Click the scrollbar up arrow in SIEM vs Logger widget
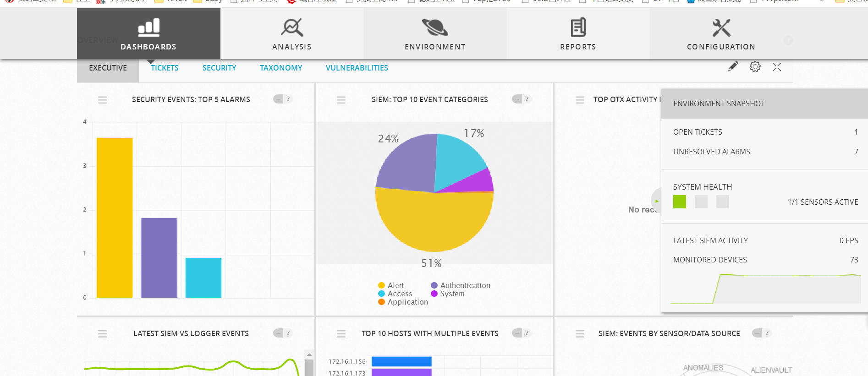The height and width of the screenshot is (376, 868). (309, 354)
